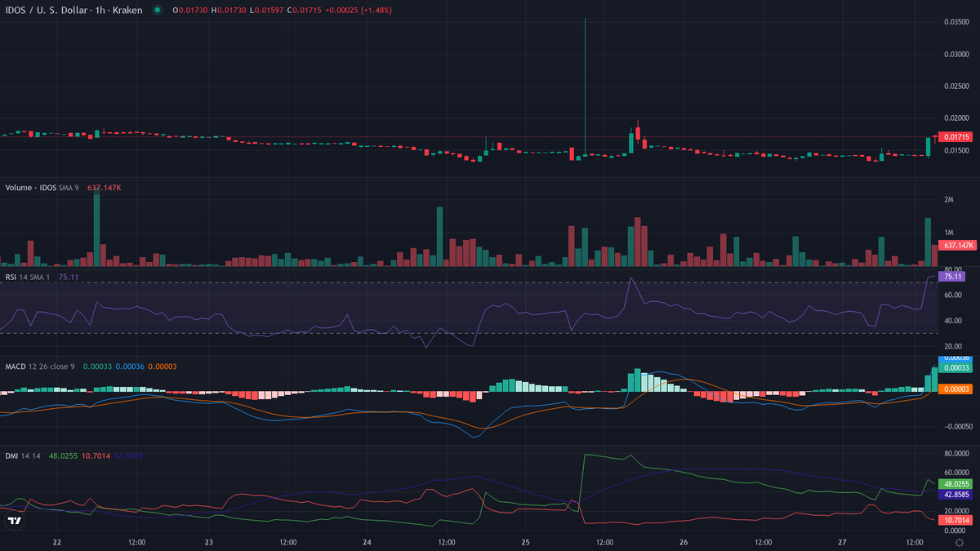Click date label 25 on time axis
The height and width of the screenshot is (551, 980).
[525, 542]
